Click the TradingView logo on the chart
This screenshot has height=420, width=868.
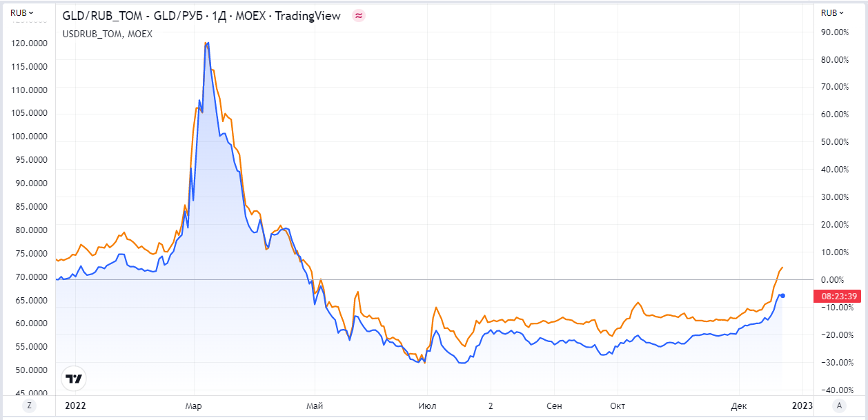tap(73, 378)
